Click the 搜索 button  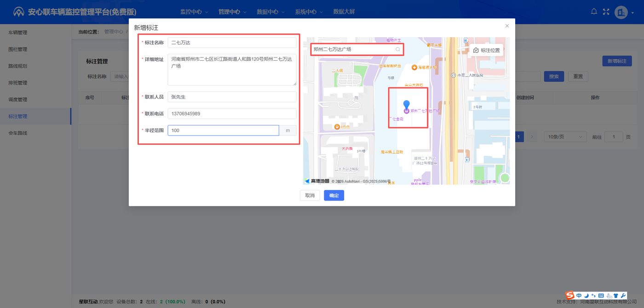point(554,76)
